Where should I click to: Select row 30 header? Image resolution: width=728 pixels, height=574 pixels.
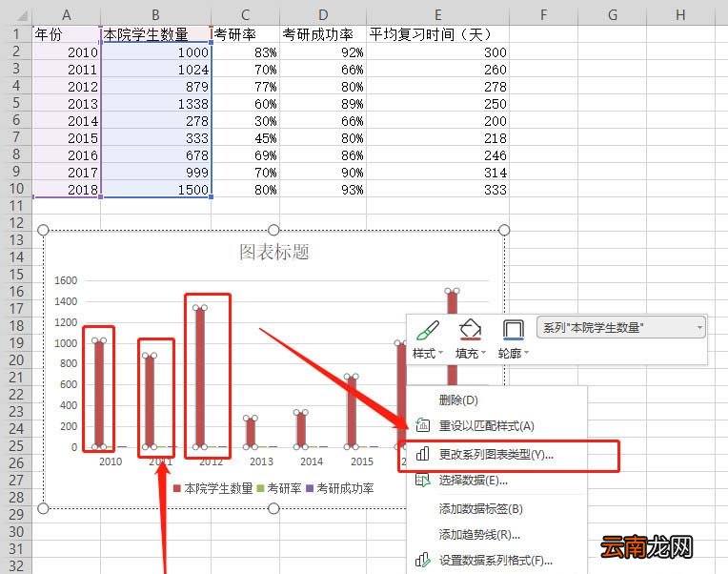(16, 532)
